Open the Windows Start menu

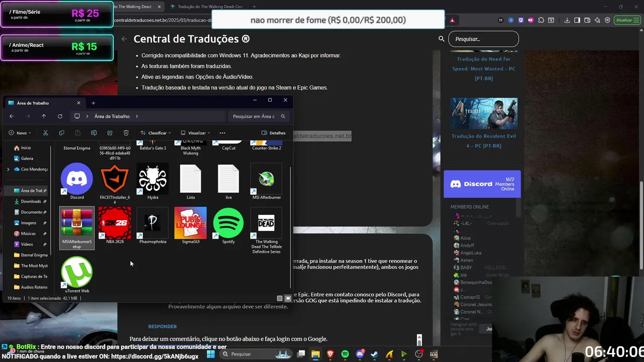point(211,354)
